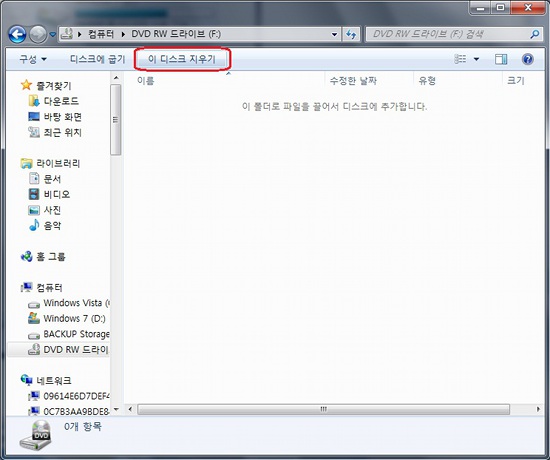
Task: Click the 최근 위치 icon
Action: tap(34, 132)
